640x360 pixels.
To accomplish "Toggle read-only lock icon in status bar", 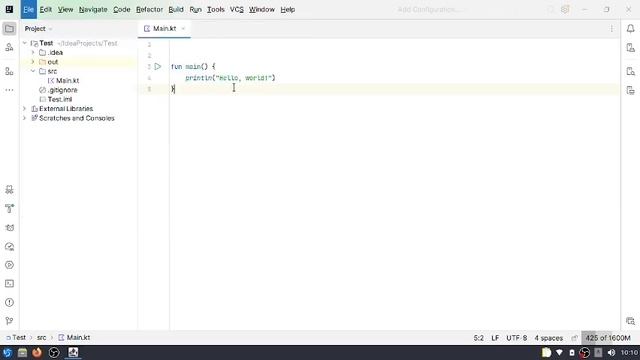I will [x=575, y=338].
